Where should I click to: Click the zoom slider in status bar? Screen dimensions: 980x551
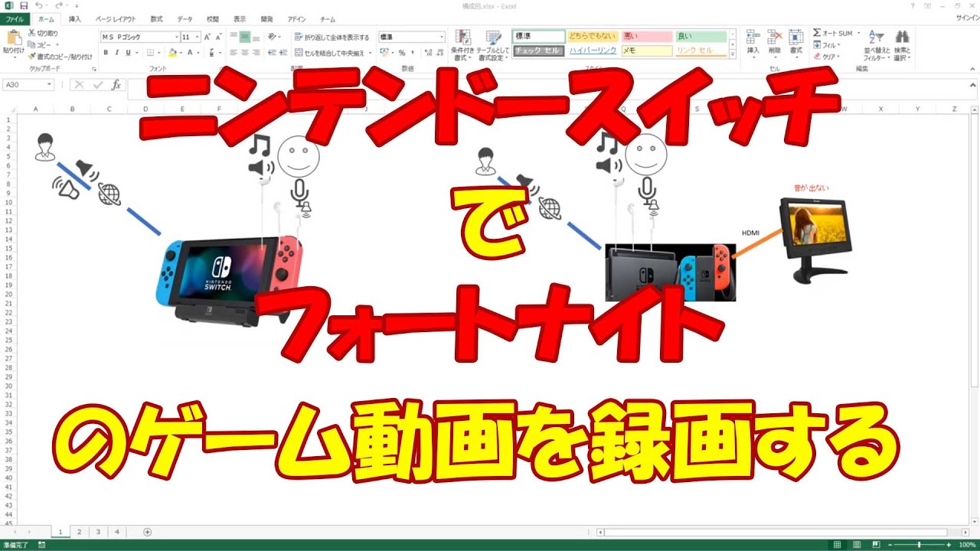pos(919,544)
